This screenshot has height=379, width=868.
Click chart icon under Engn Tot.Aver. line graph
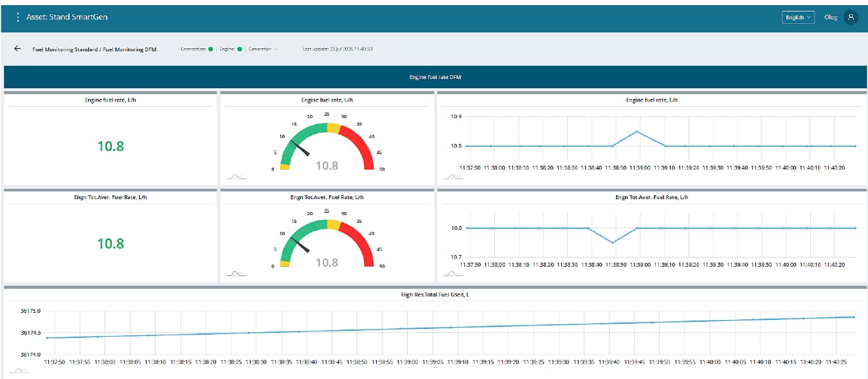click(x=453, y=274)
